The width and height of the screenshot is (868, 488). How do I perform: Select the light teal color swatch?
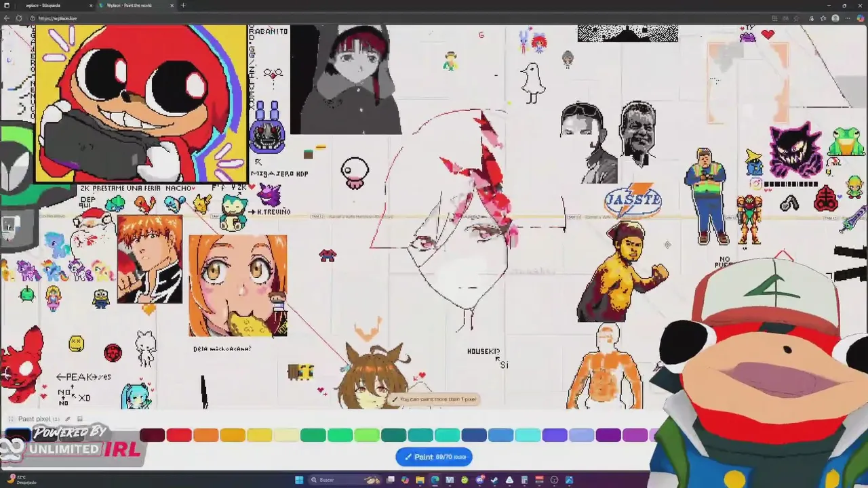(448, 435)
